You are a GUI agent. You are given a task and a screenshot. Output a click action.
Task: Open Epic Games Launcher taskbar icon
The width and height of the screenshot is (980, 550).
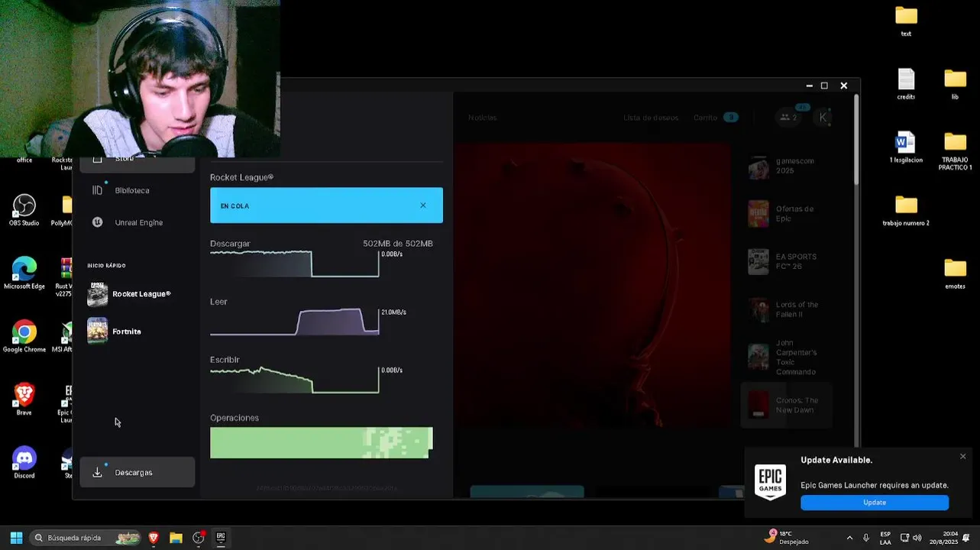pos(221,538)
